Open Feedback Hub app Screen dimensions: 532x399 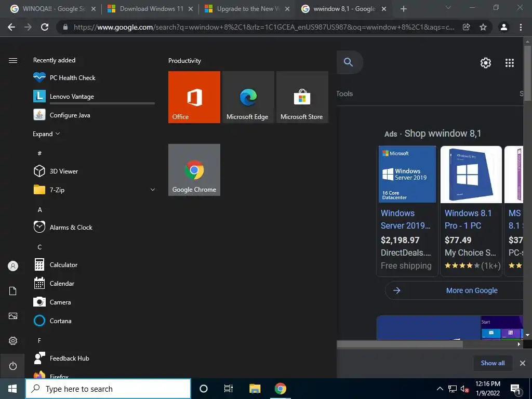[x=94, y=358]
